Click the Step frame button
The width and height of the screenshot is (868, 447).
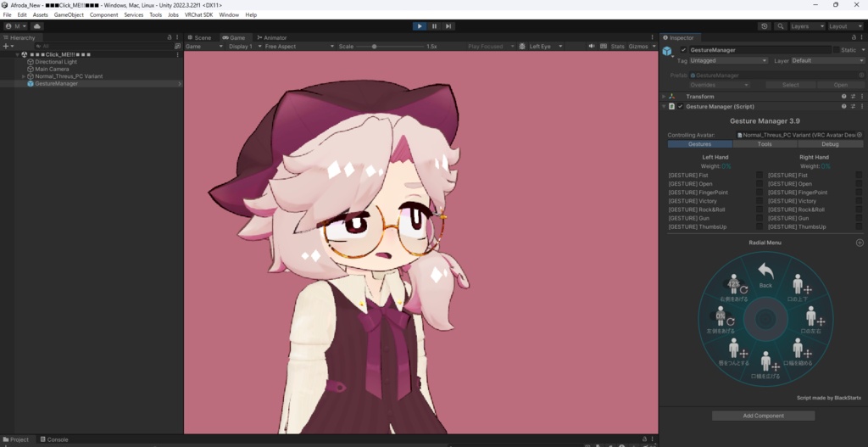point(448,26)
